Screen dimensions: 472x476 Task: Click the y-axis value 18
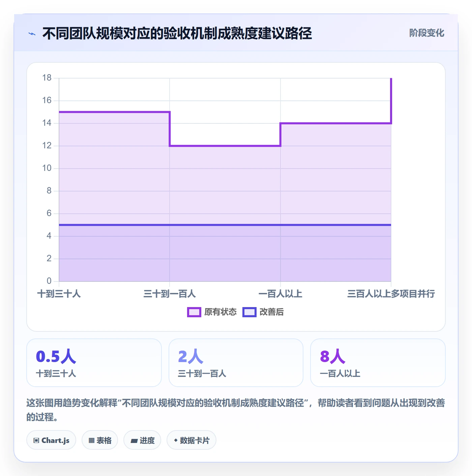coord(47,78)
